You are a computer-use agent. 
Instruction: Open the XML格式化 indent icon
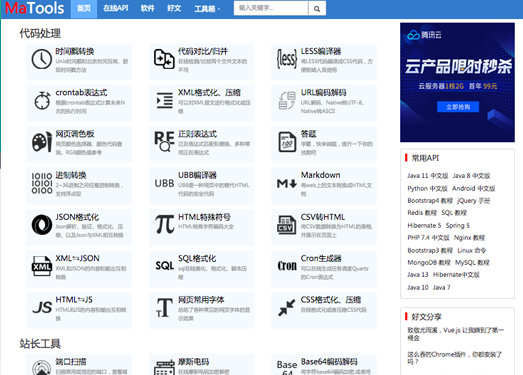click(x=165, y=100)
